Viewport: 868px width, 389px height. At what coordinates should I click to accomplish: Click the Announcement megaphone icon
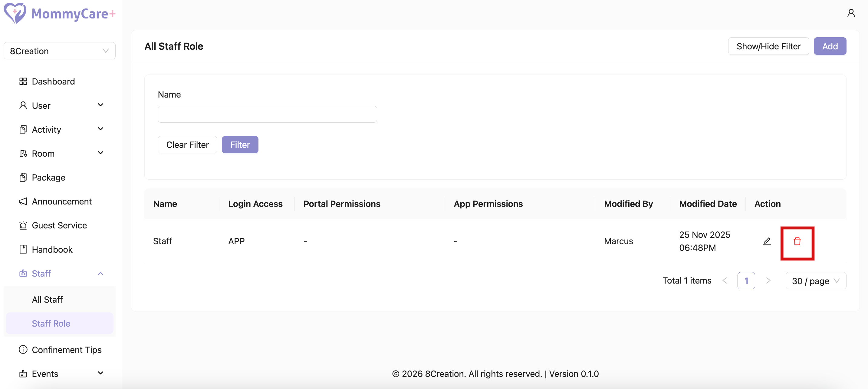click(23, 201)
